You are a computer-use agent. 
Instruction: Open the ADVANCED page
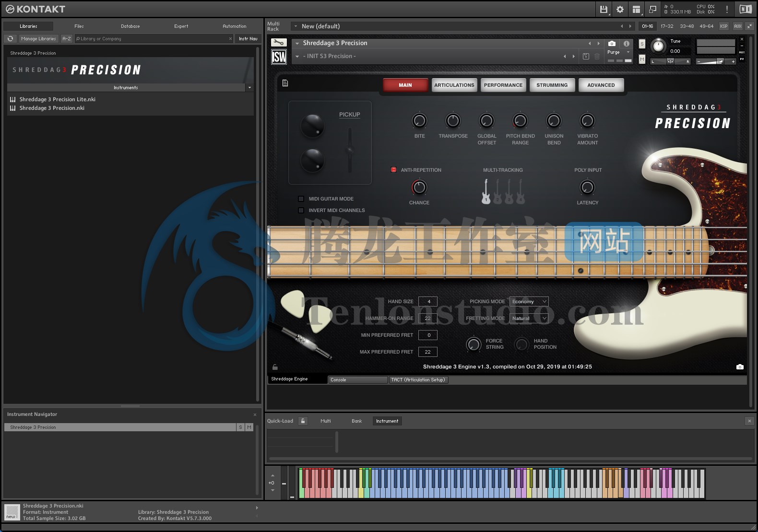click(601, 85)
